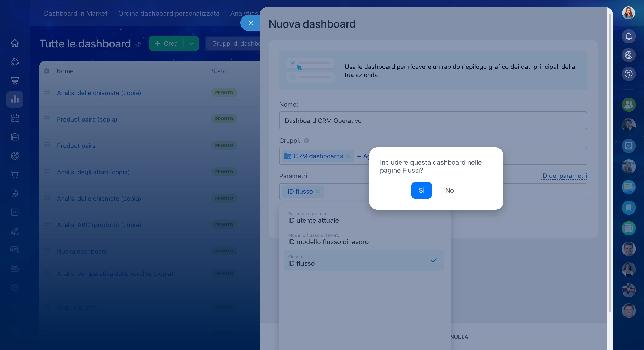Remove the CRM dashboards group tag
The image size is (644, 350).
pos(348,156)
